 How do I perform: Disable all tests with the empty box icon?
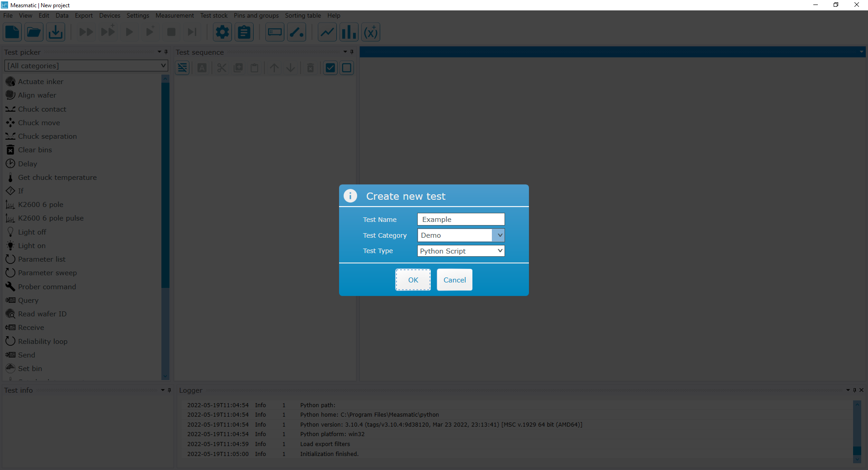pyautogui.click(x=347, y=68)
